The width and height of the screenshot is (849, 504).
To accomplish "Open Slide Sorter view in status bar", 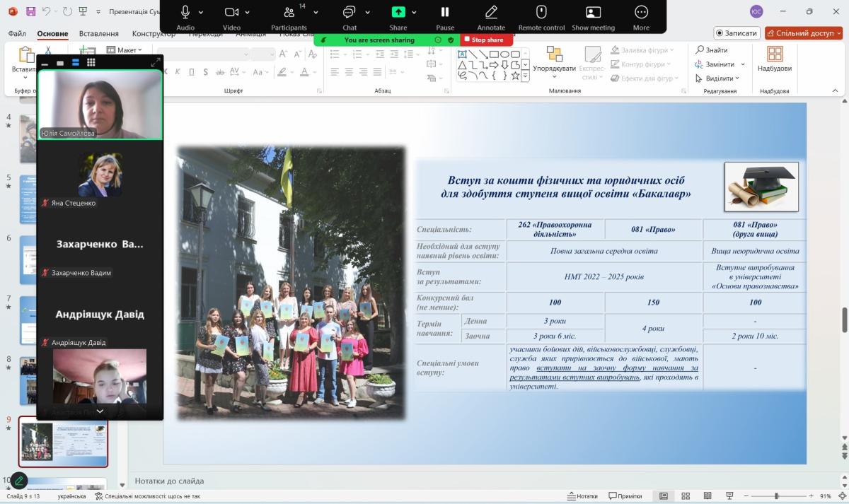I will click(x=687, y=496).
